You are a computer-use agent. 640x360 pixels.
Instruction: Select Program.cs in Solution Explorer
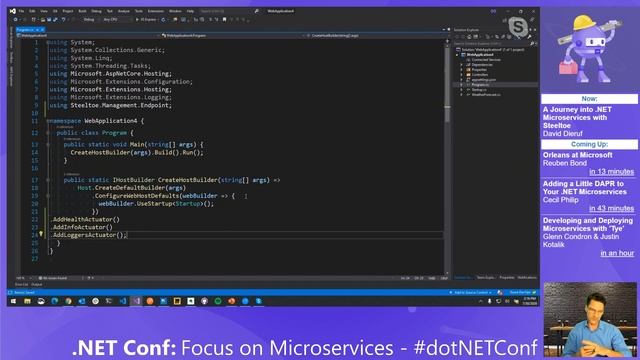pyautogui.click(x=480, y=84)
